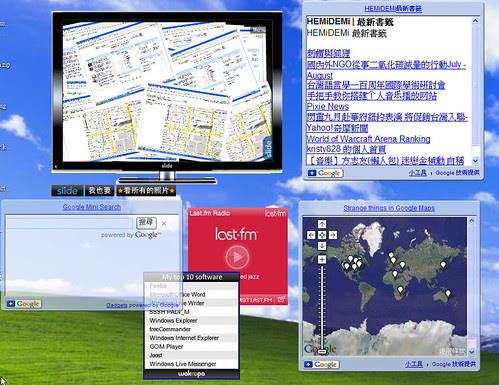This screenshot has width=499, height=385.
Task: Recenter the map with the center pan button
Action: (x=322, y=235)
